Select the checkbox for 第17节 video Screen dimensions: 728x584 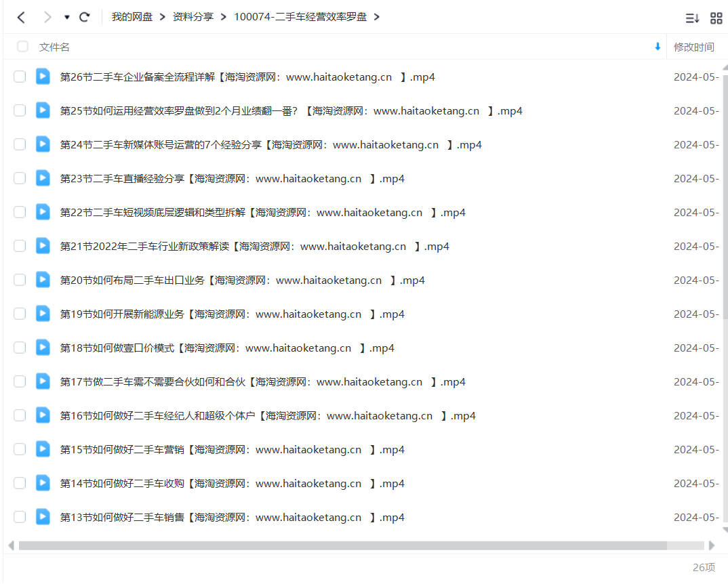pos(20,381)
